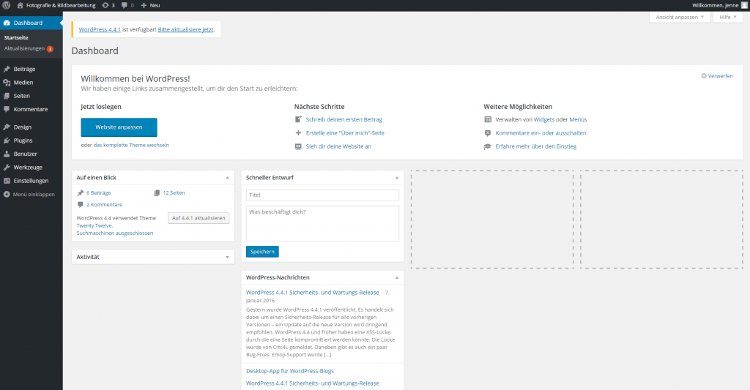Screen dimensions: 750x390
Task: Click pin icon beside '6 Beiträge'
Action: click(x=80, y=193)
